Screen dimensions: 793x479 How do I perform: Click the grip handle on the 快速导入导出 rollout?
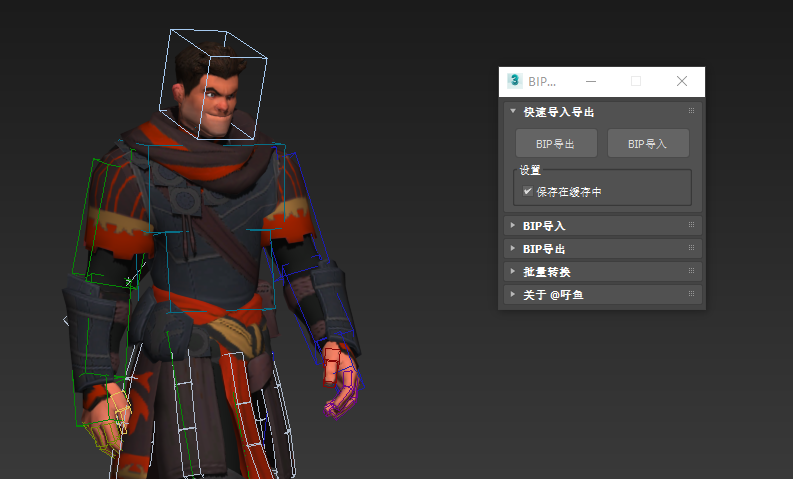691,111
